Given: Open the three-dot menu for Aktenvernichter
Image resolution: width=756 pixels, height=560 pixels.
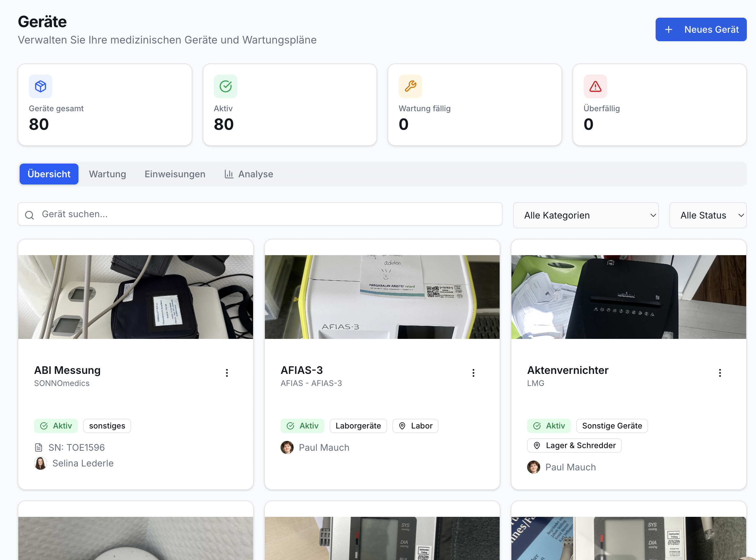Looking at the screenshot, I should click(x=720, y=373).
